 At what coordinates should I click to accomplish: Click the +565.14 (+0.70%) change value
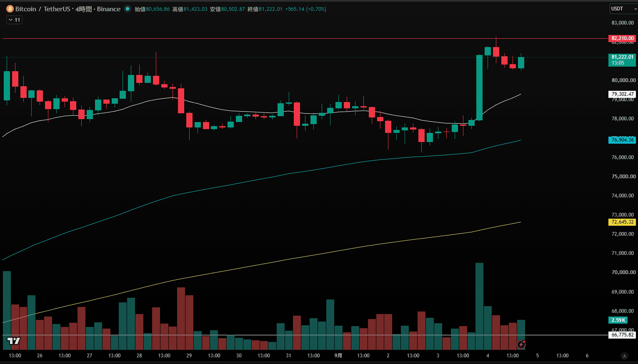[306, 9]
